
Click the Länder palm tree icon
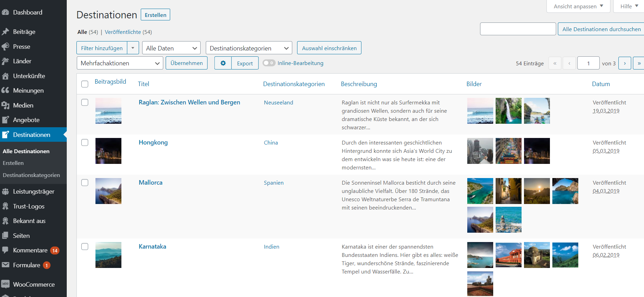[x=5, y=61]
